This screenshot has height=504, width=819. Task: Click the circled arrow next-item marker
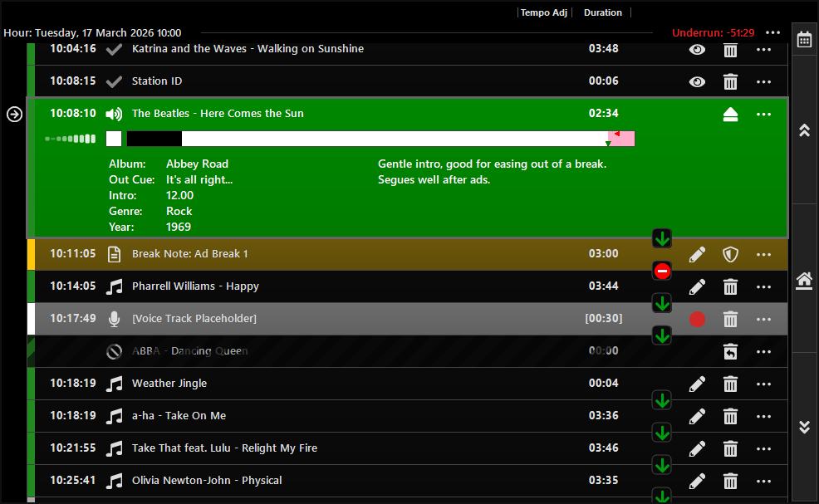point(15,114)
